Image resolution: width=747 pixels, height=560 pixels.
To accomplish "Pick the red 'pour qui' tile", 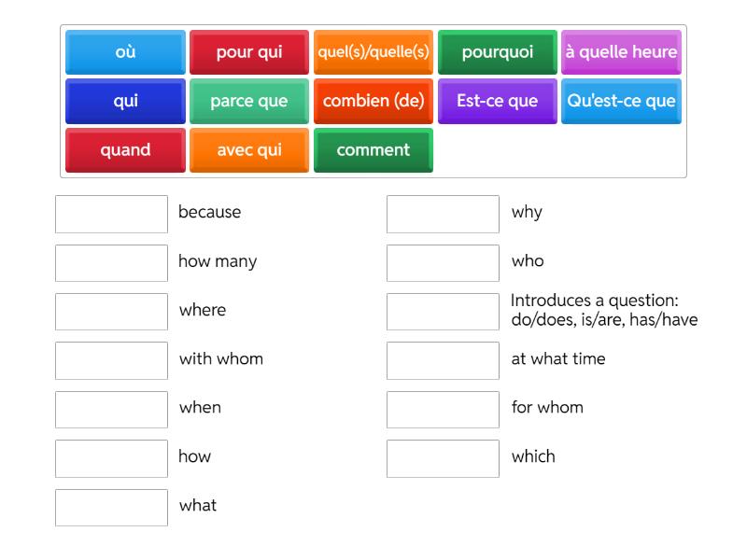I will [x=249, y=52].
